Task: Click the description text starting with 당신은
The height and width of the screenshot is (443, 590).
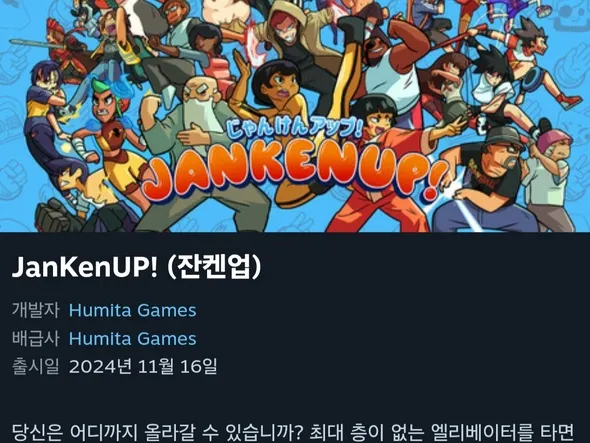Action: click(293, 433)
